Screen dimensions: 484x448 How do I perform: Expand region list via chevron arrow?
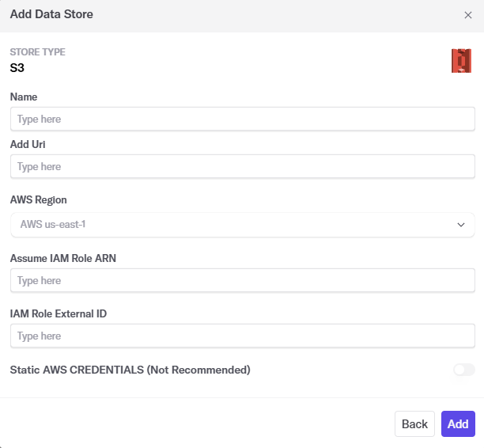461,225
